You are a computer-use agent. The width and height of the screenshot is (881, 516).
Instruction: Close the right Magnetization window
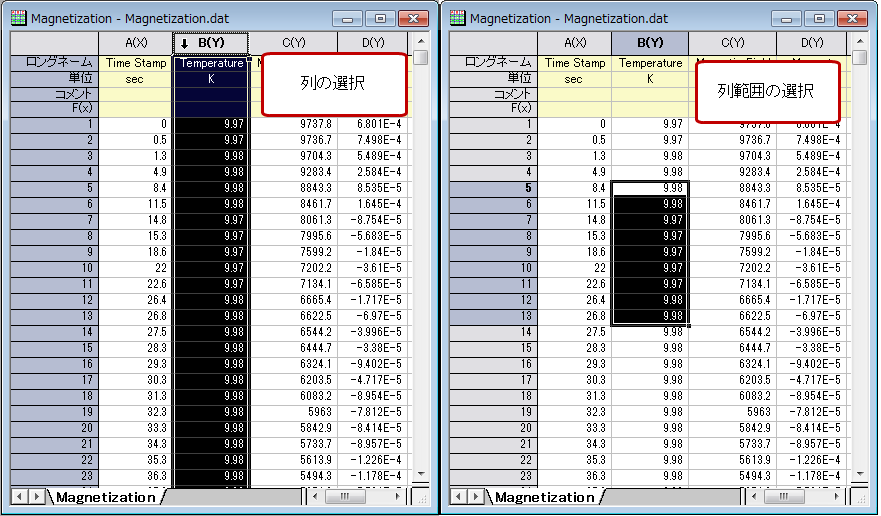point(852,19)
